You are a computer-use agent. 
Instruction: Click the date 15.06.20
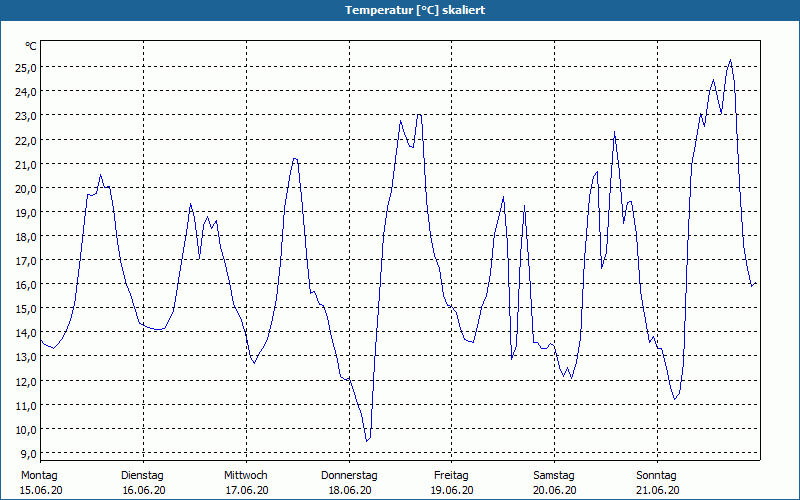coord(41,490)
